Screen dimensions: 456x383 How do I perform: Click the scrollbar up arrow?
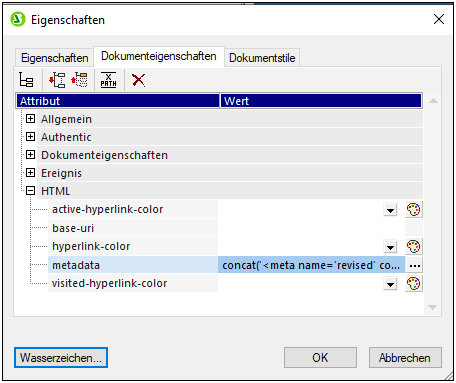click(433, 101)
